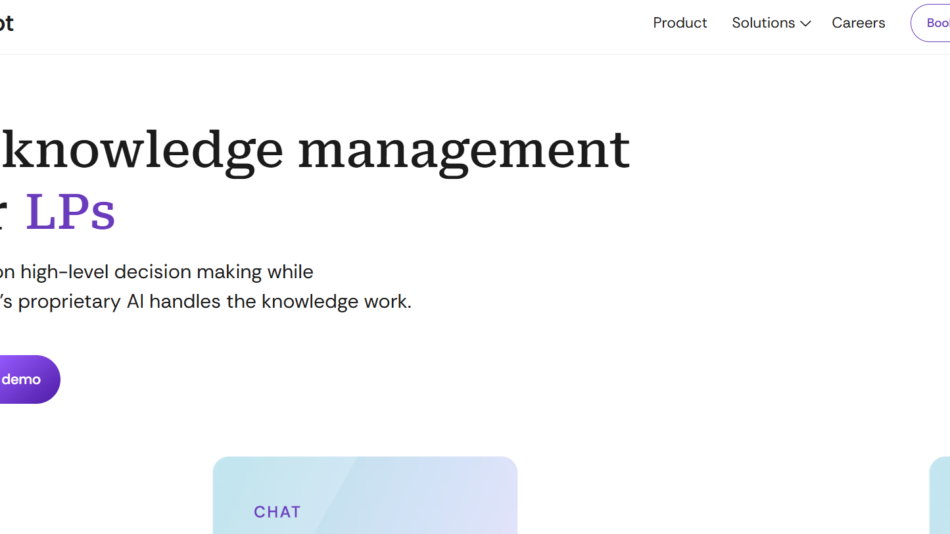Click the CHAT label on the card
950x534 pixels.
(x=277, y=512)
